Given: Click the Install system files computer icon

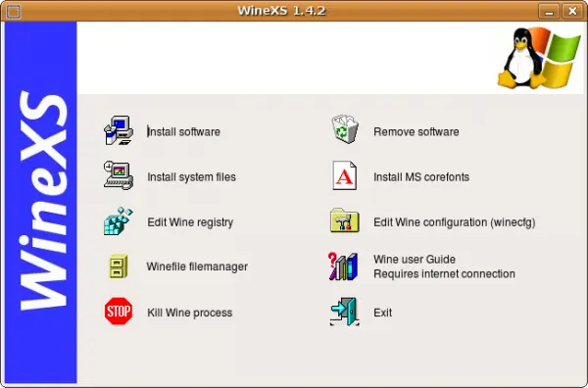Looking at the screenshot, I should tap(119, 175).
